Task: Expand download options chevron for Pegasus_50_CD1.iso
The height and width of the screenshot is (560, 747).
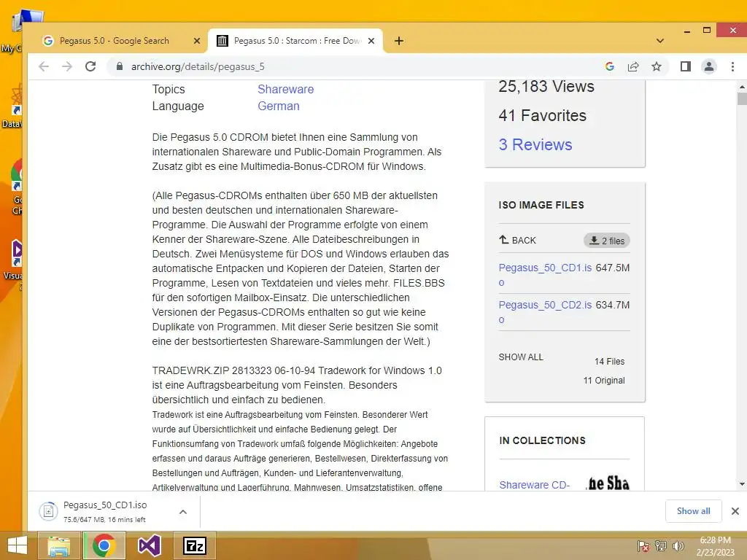Action: click(183, 512)
